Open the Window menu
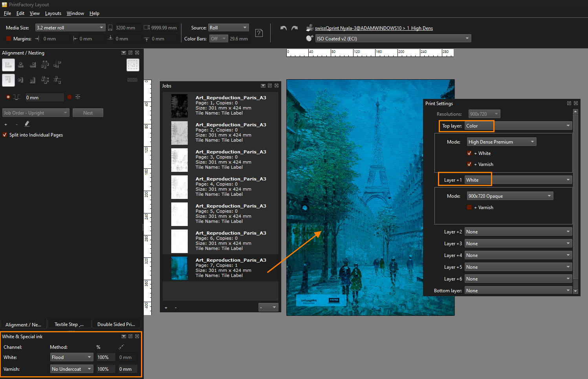The image size is (588, 379). [x=75, y=13]
